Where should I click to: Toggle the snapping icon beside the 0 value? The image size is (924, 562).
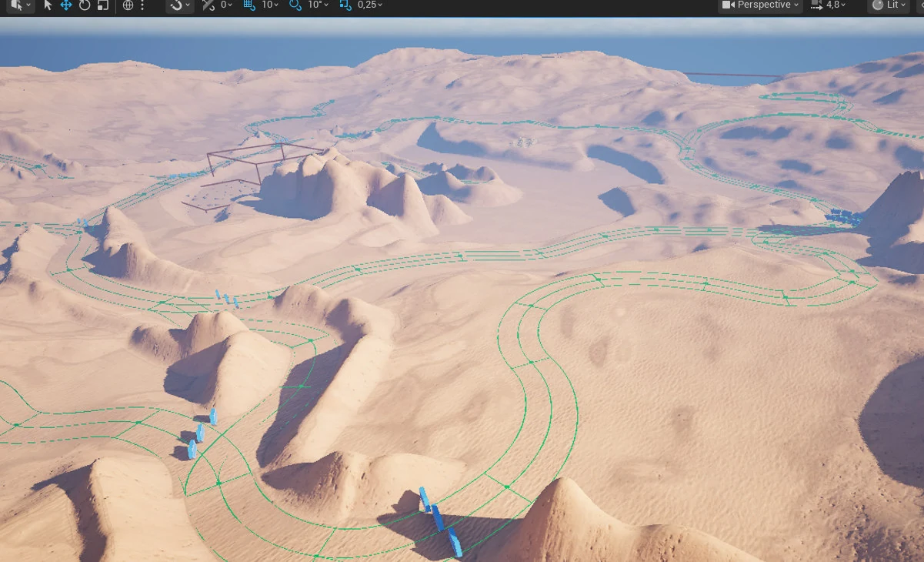click(x=208, y=5)
